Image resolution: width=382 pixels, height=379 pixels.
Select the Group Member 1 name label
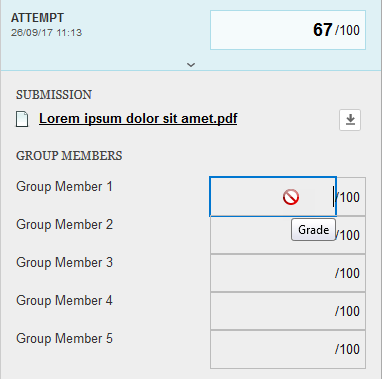[x=64, y=186]
